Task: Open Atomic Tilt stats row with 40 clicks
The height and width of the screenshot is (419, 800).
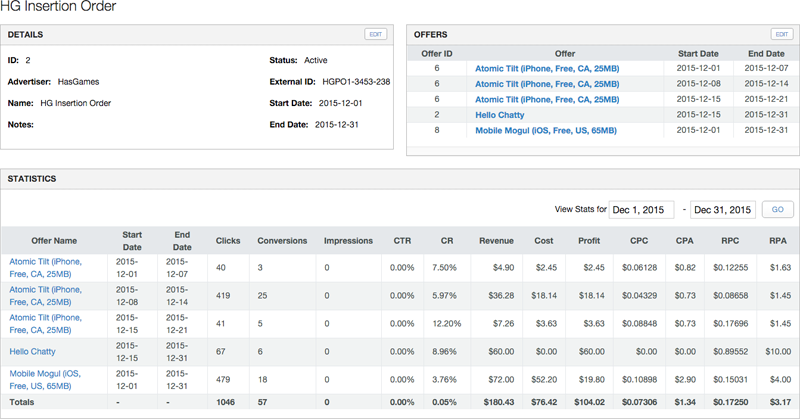Action: tap(45, 267)
